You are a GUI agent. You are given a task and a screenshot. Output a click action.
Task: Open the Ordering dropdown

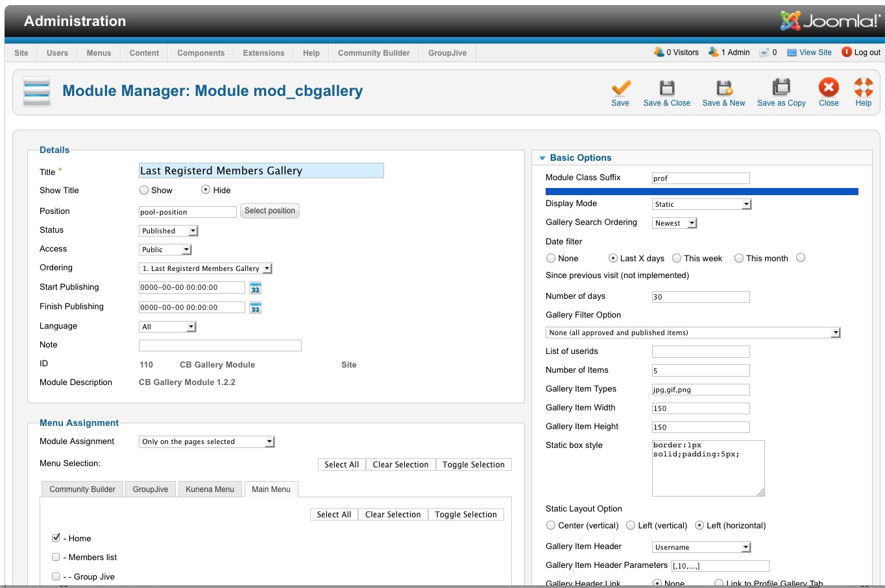(206, 268)
